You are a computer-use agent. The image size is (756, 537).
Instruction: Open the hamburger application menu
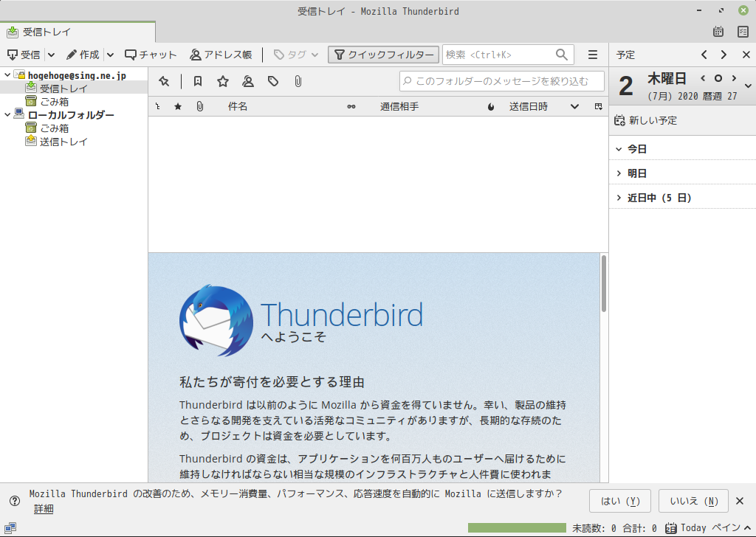pos(593,55)
